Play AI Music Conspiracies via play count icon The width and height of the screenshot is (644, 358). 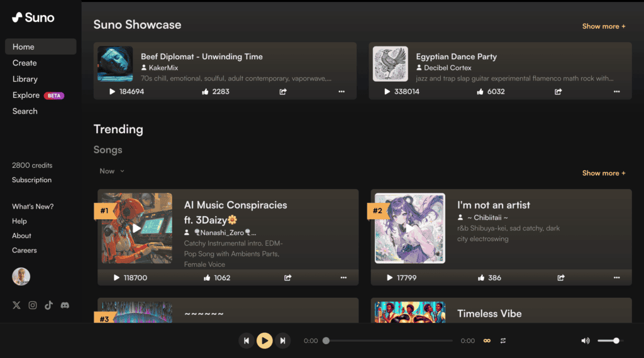116,278
